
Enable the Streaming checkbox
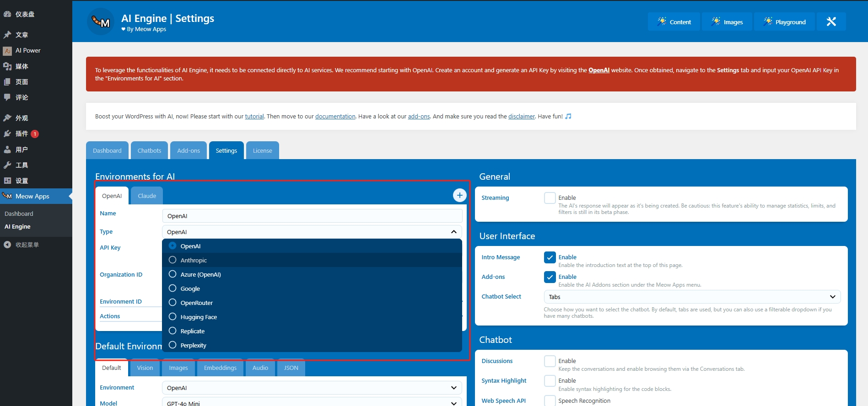click(x=550, y=198)
